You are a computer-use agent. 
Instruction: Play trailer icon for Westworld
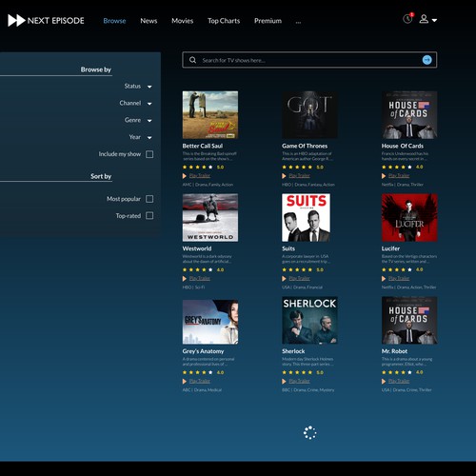click(185, 279)
